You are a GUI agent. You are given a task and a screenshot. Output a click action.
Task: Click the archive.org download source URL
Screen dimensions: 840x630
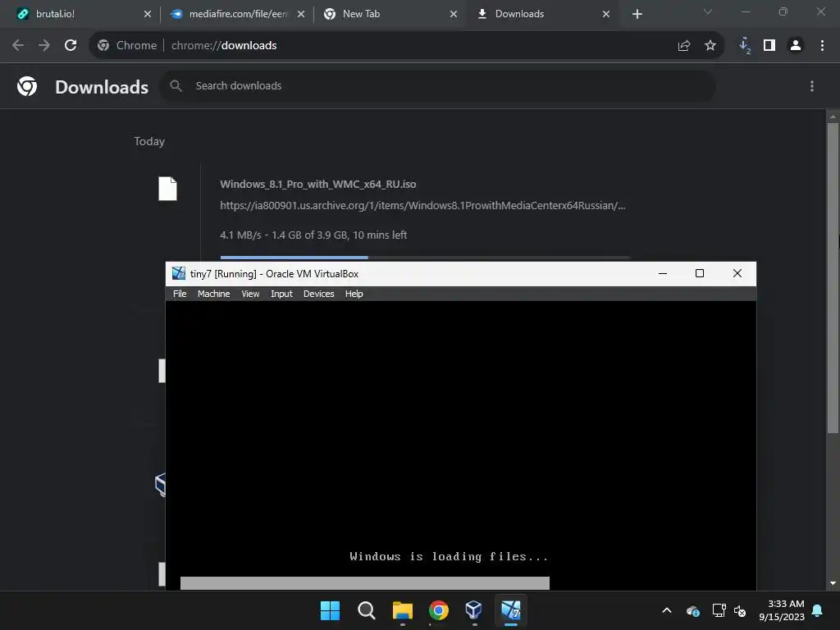coord(422,206)
